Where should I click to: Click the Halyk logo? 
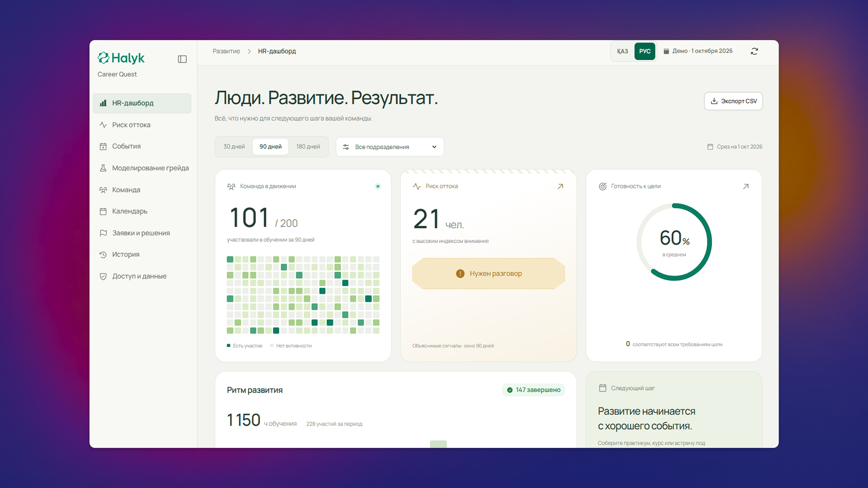pyautogui.click(x=121, y=58)
